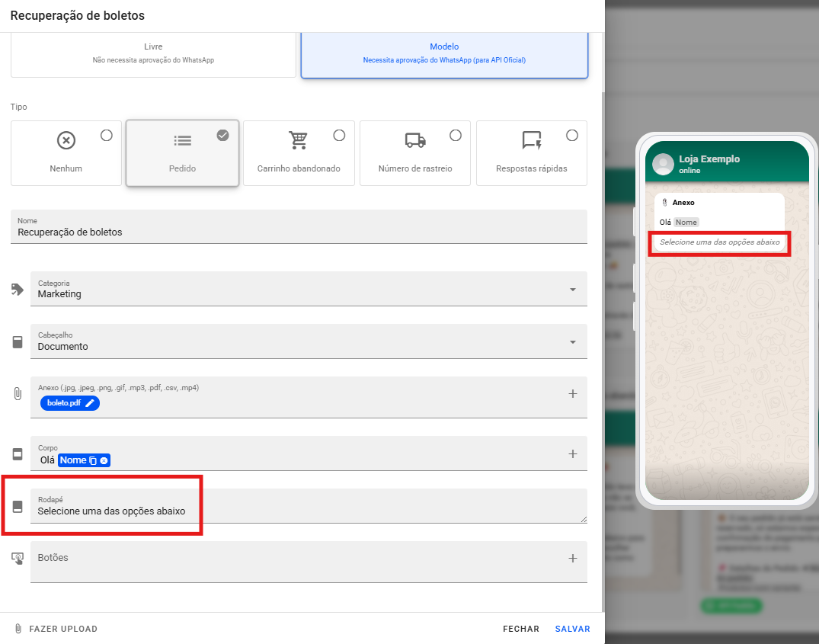The height and width of the screenshot is (644, 819).
Task: Select the Respostas rápidas radio option
Action: 572,136
